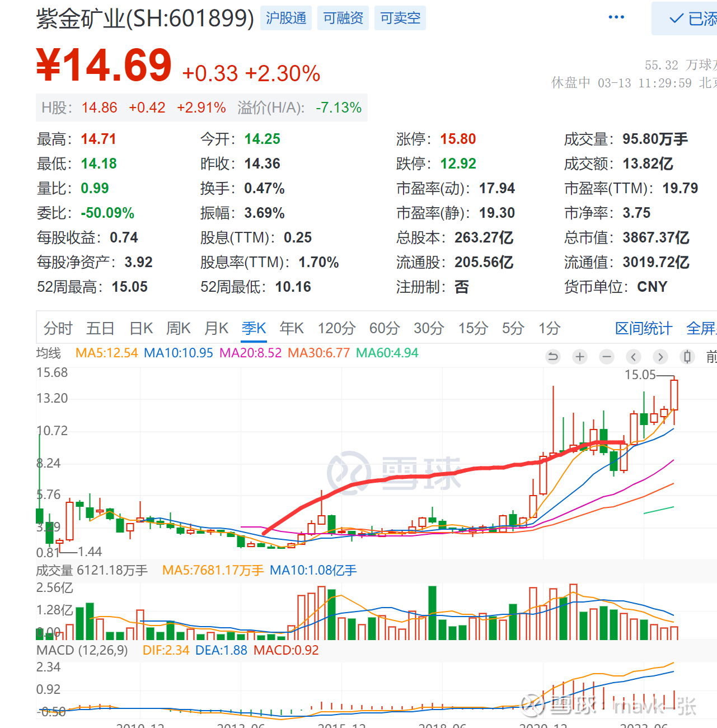717x728 pixels.
Task: Click the reset/undo chart icon
Action: click(553, 357)
